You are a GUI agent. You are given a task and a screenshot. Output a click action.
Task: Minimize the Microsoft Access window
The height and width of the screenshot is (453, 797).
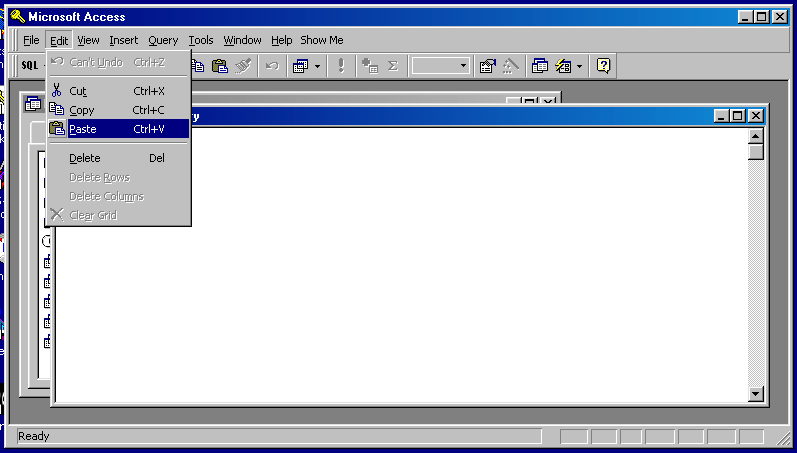click(746, 17)
